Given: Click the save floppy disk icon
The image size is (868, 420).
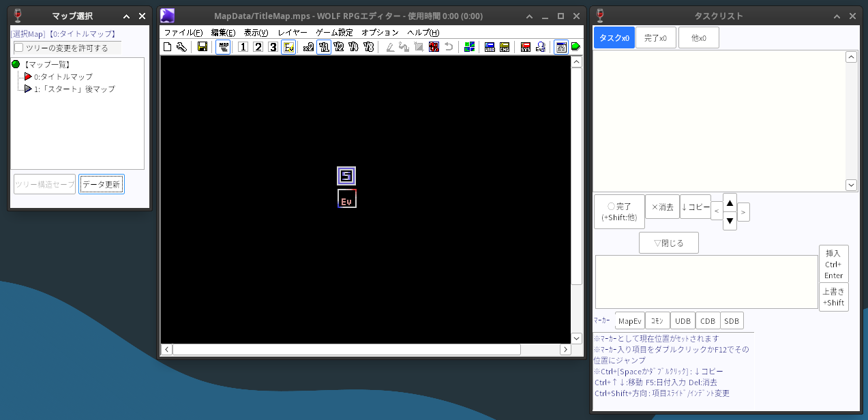Looking at the screenshot, I should (203, 47).
